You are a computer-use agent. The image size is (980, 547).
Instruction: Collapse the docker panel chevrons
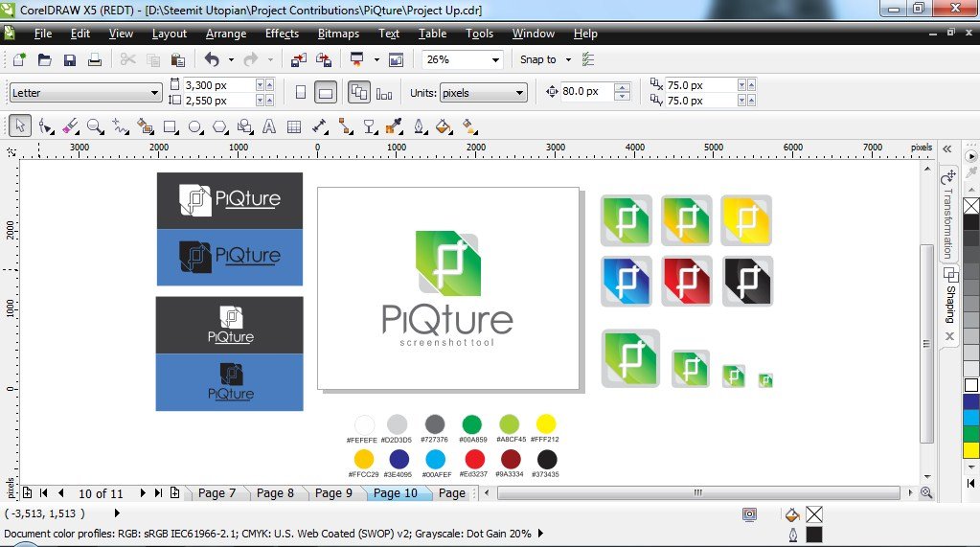[947, 148]
